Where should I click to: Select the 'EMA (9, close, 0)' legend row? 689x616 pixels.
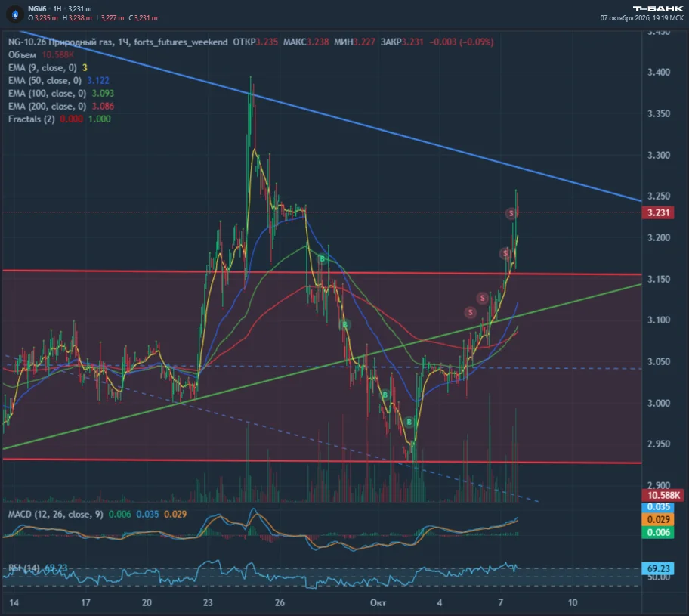(x=48, y=68)
